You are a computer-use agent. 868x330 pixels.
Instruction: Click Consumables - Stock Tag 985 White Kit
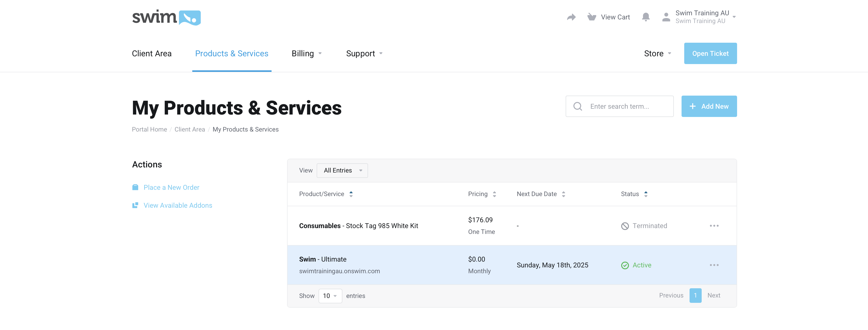point(359,226)
